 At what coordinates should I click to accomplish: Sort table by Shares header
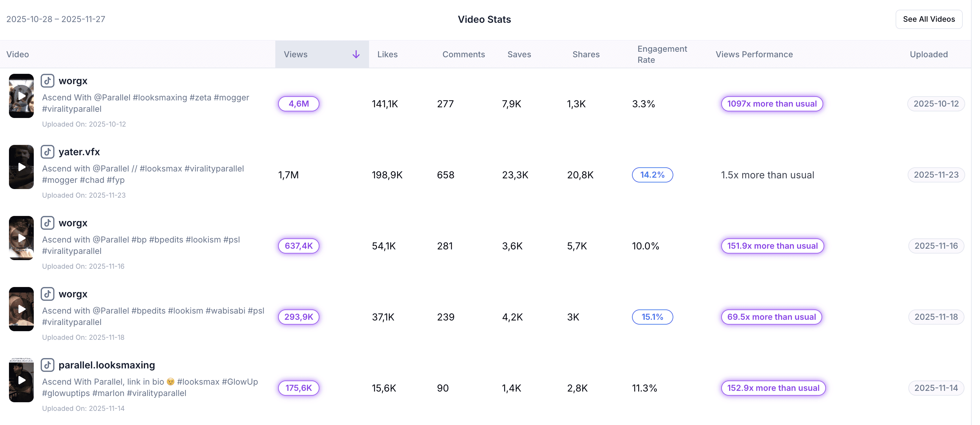(x=585, y=55)
